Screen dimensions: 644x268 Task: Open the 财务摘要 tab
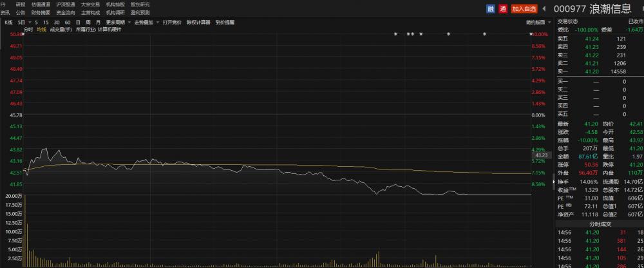(41, 12)
